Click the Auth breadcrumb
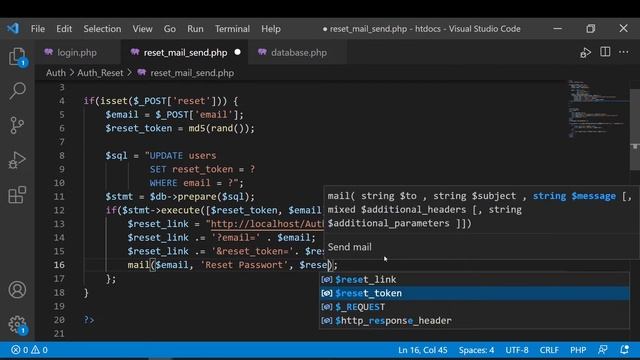640x360 pixels. point(56,73)
